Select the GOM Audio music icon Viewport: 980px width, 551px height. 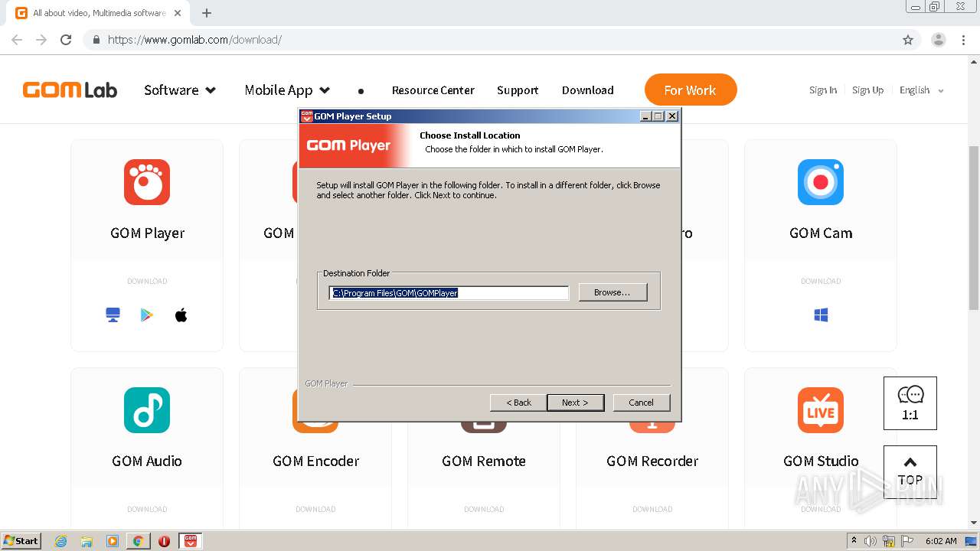[147, 410]
